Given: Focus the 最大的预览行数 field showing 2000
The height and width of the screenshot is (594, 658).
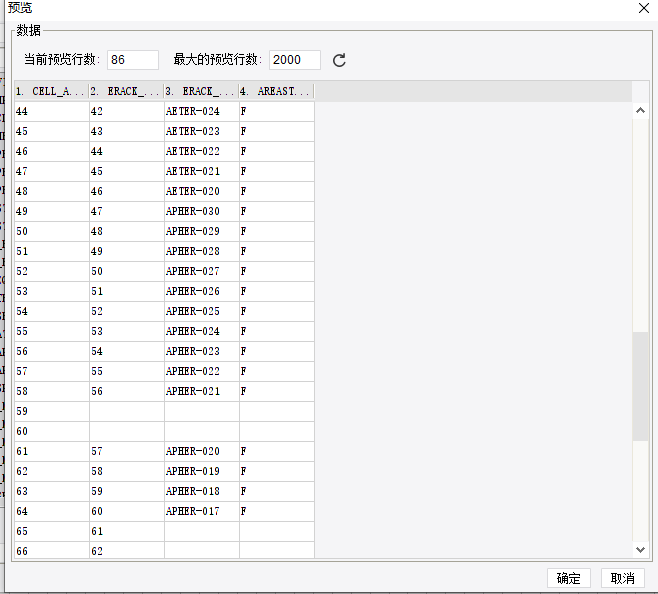Looking at the screenshot, I should coord(295,60).
